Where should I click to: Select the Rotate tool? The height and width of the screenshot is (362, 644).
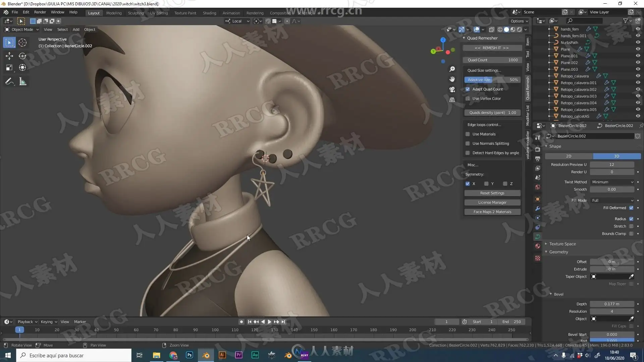(x=22, y=56)
